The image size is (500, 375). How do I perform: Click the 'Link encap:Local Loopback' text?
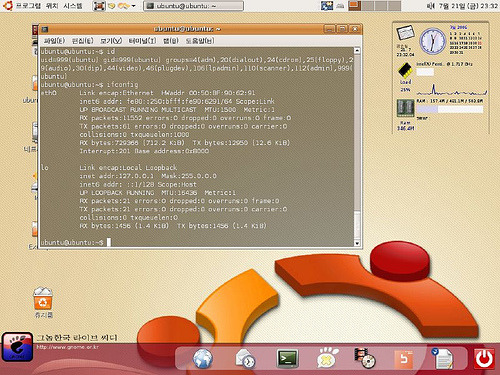(128, 168)
